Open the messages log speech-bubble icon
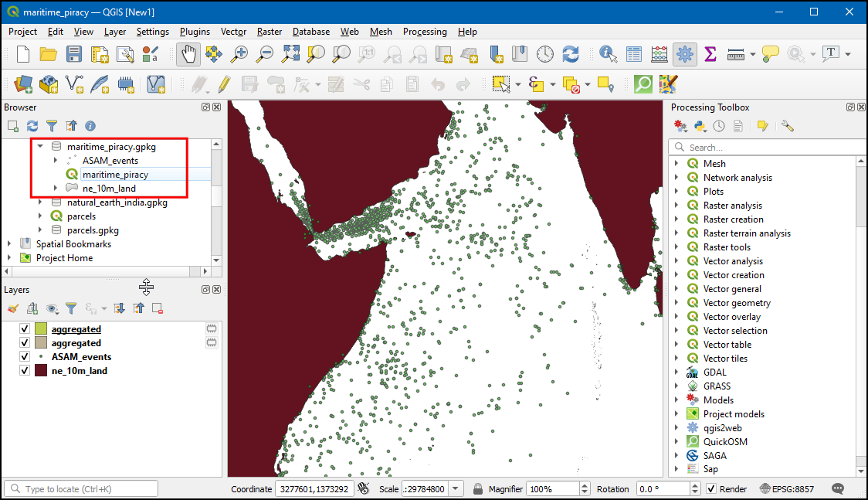Image resolution: width=868 pixels, height=500 pixels. (838, 489)
